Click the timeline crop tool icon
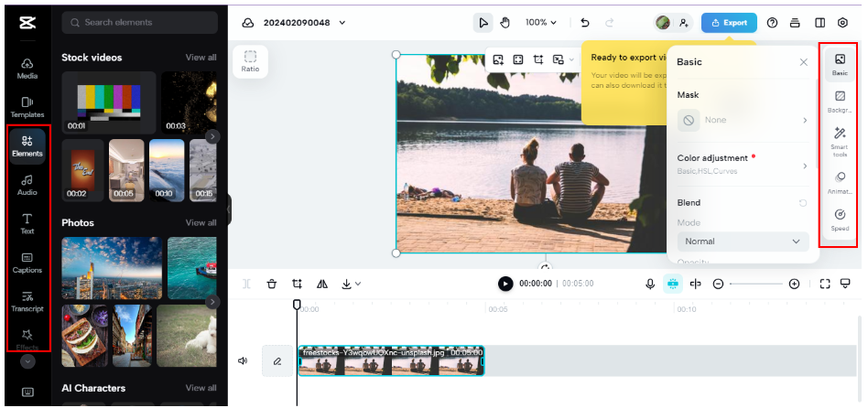This screenshot has width=868, height=408. 298,284
